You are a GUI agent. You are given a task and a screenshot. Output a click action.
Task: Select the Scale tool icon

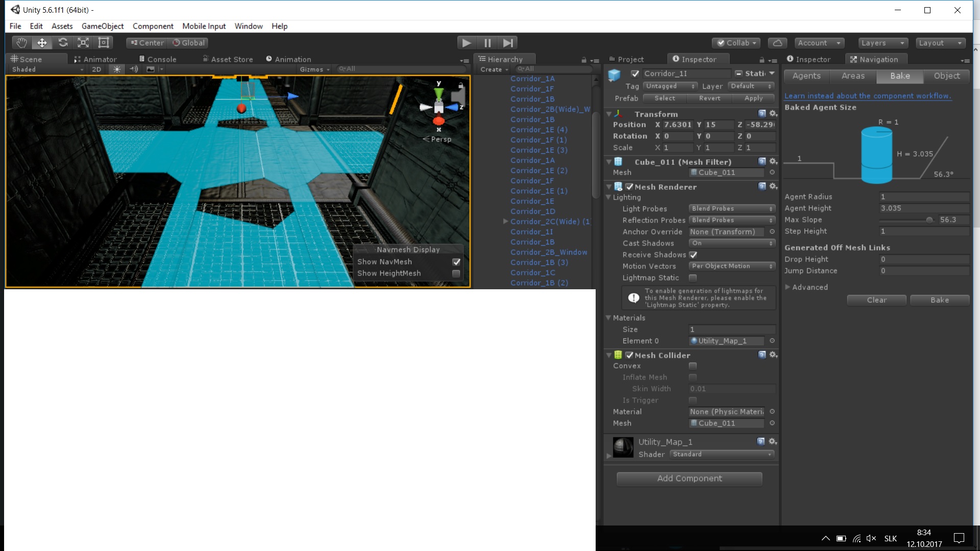click(x=83, y=43)
